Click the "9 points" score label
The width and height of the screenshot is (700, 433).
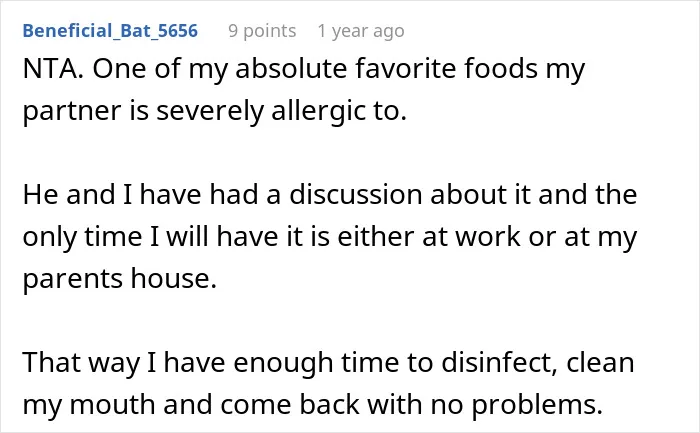pyautogui.click(x=262, y=31)
